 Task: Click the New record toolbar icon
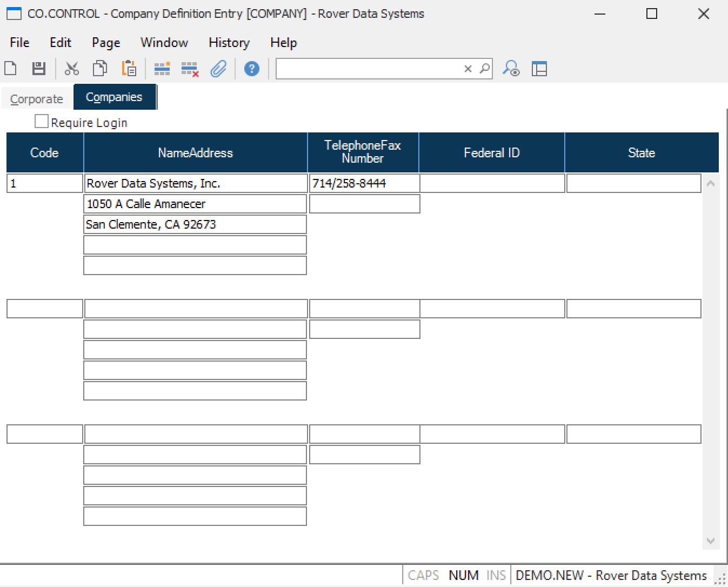pos(11,69)
